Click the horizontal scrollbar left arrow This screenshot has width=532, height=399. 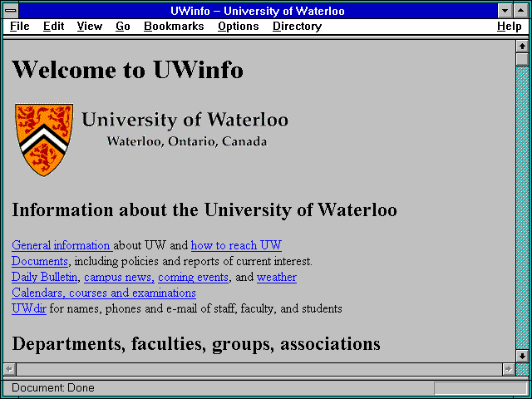click(x=9, y=369)
